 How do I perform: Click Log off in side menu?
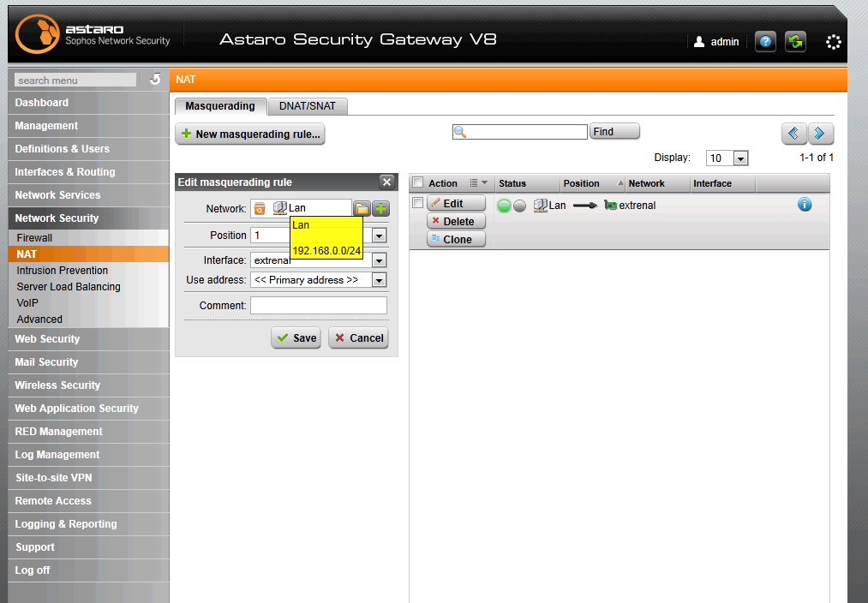(88, 570)
